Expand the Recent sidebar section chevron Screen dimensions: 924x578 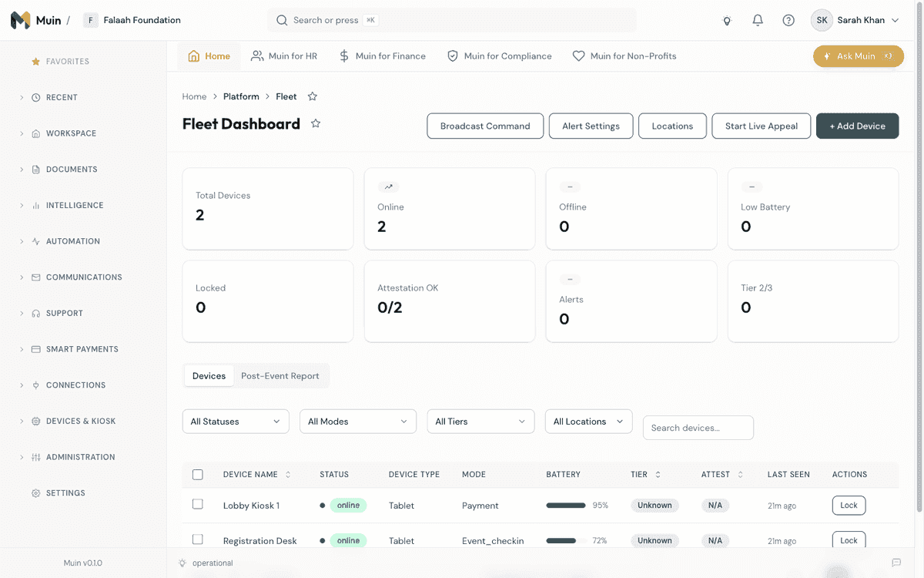(x=22, y=98)
